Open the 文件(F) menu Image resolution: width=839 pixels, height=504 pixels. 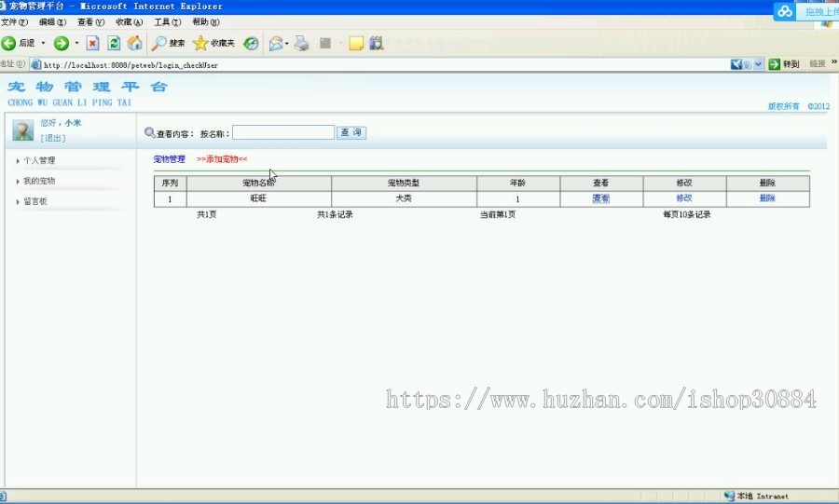pos(14,22)
